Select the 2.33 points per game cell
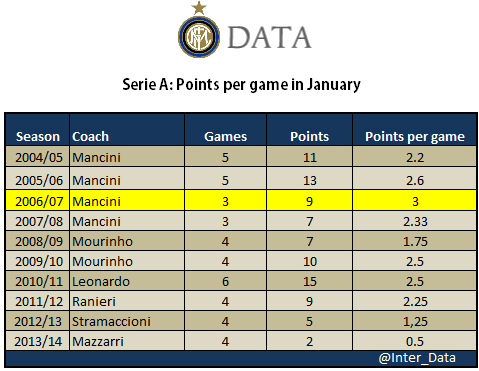Screen dimensions: 479x371 point(414,221)
